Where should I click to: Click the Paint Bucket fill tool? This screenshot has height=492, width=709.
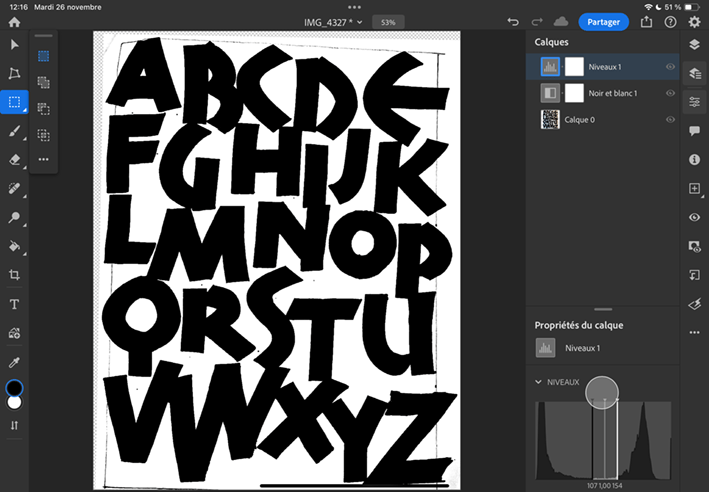tap(14, 245)
